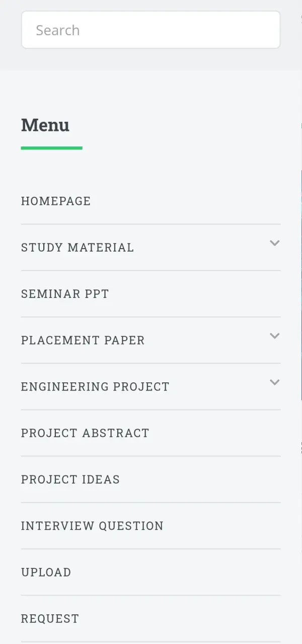Click empty space right of Seminar PPT

(196, 294)
